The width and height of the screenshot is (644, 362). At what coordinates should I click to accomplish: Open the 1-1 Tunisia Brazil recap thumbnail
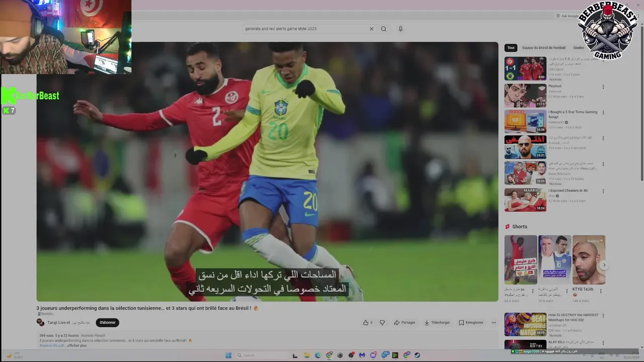pyautogui.click(x=525, y=69)
